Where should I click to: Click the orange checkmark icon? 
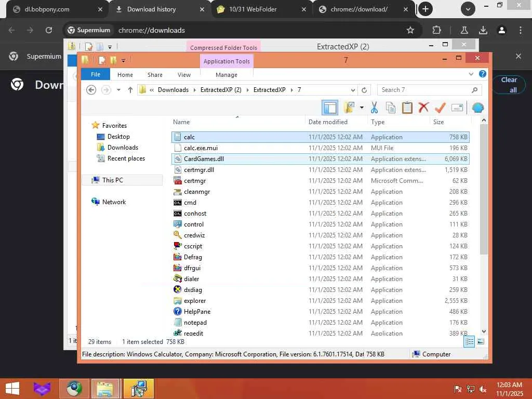[440, 108]
